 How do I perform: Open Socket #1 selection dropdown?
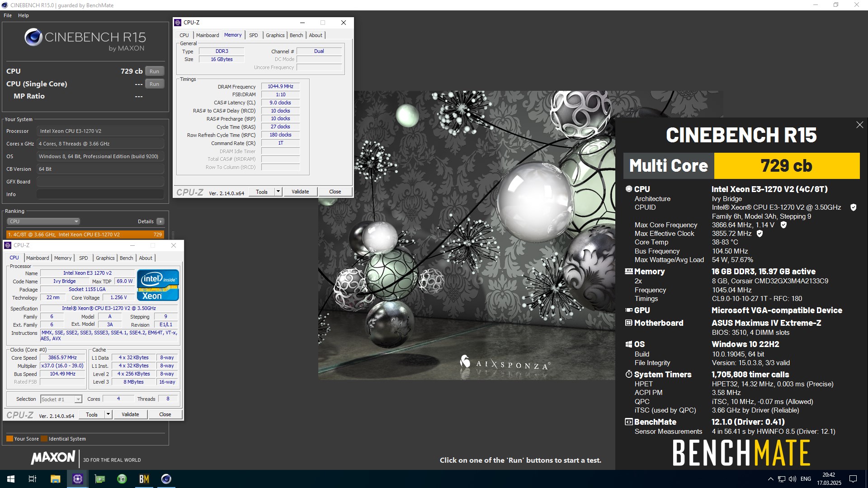61,399
